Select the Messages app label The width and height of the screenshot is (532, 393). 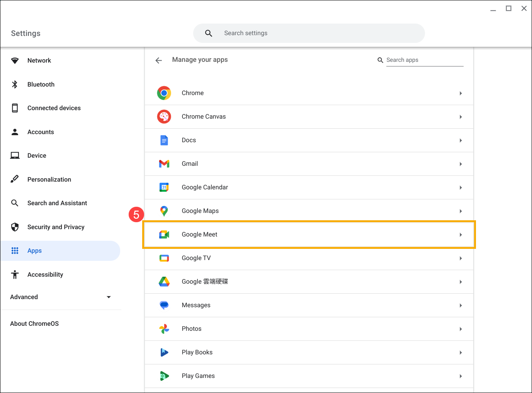pyautogui.click(x=196, y=305)
